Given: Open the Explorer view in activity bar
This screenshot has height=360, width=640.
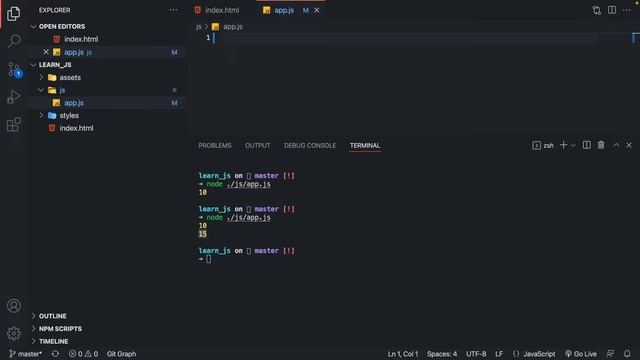Looking at the screenshot, I should (x=13, y=13).
